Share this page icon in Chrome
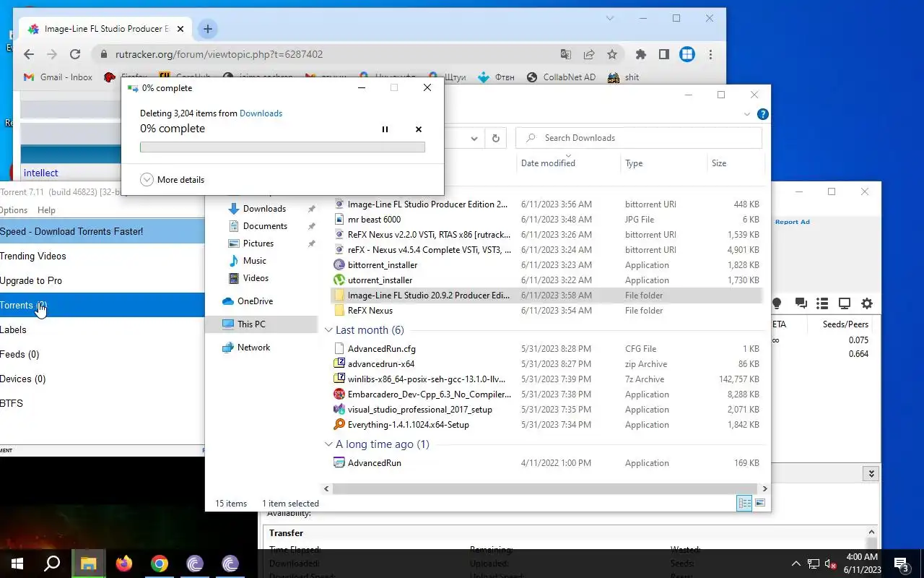 [589, 54]
